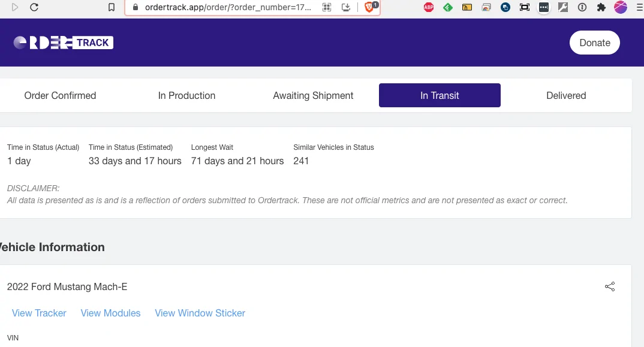Click the screenshot capture extension icon

click(525, 7)
